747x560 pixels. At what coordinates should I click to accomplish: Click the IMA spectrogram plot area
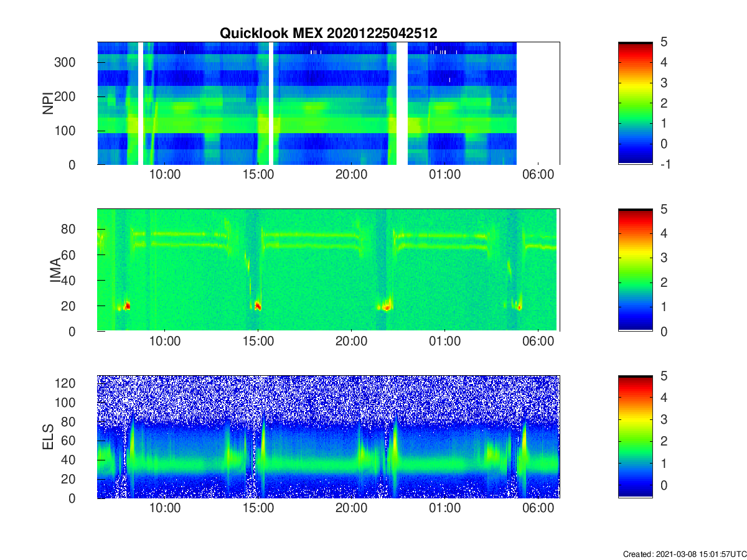[x=328, y=270]
